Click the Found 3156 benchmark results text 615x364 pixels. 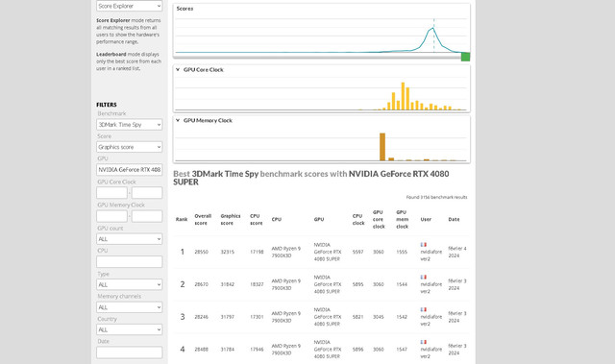coord(436,197)
